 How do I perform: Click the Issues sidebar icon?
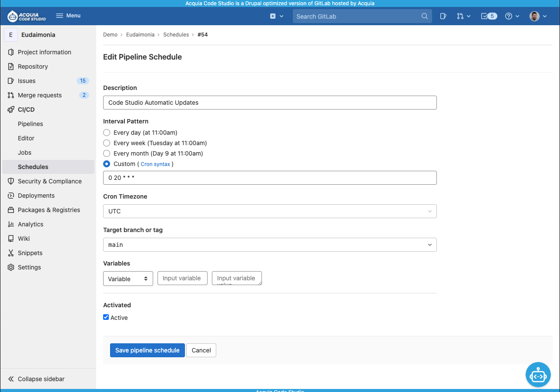click(11, 81)
